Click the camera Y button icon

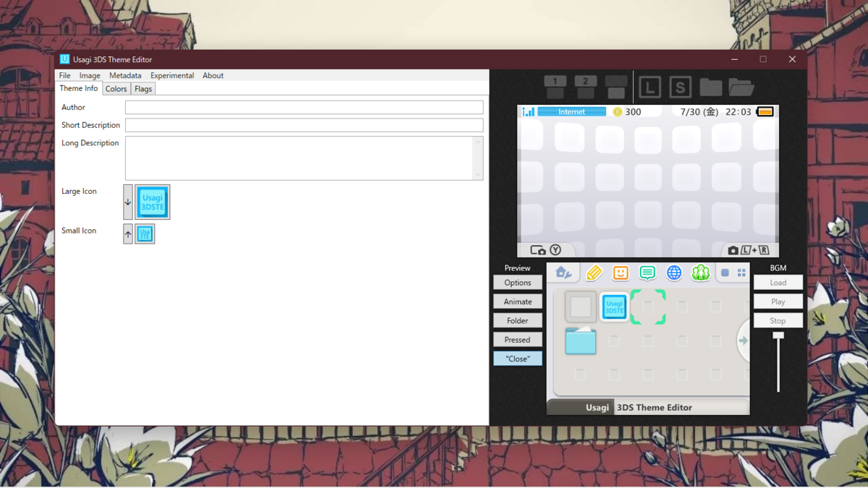point(546,250)
